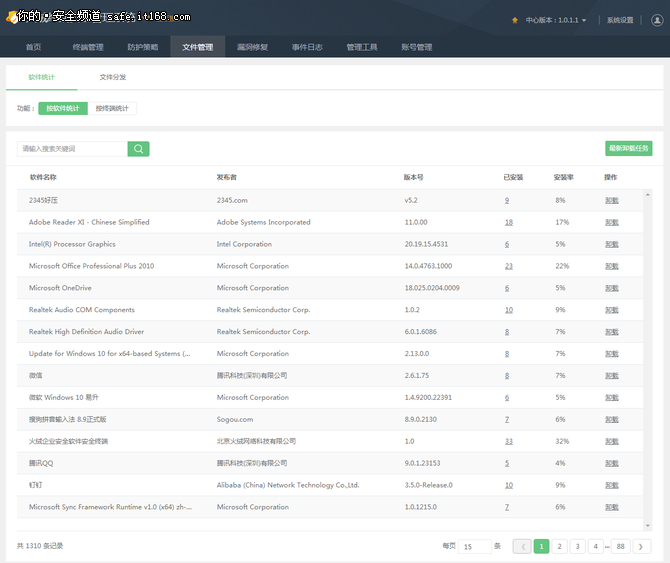670x563 pixels.
Task: Go to the 首页 home menu
Action: 33,47
